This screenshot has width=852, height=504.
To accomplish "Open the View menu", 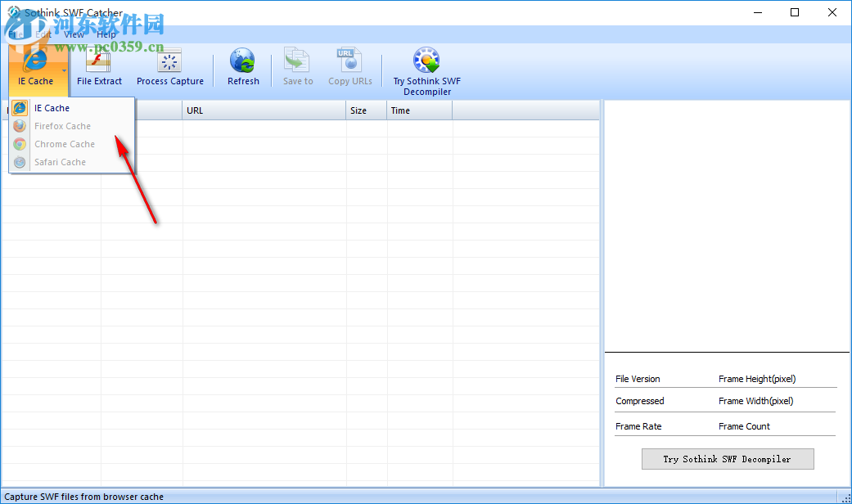I will click(73, 34).
